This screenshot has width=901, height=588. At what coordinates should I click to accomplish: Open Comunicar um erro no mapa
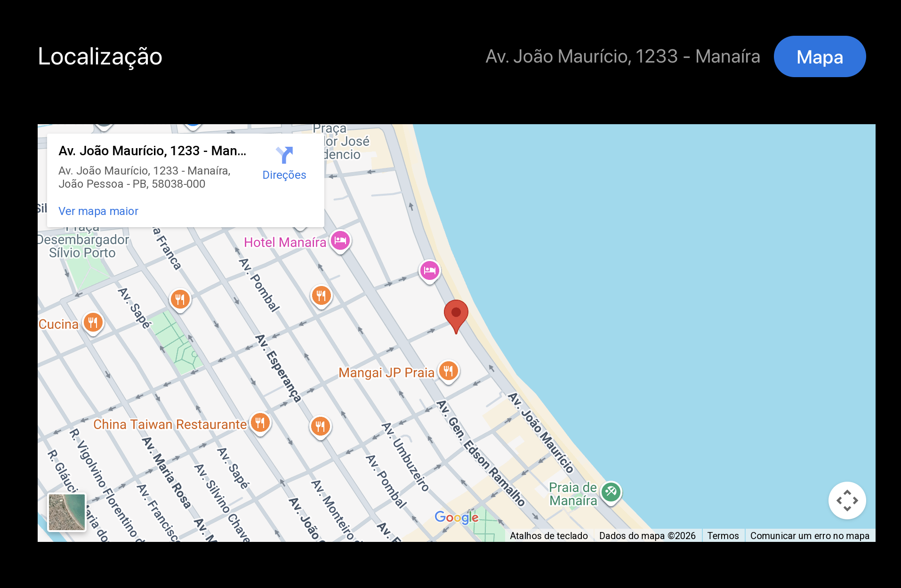(x=809, y=536)
